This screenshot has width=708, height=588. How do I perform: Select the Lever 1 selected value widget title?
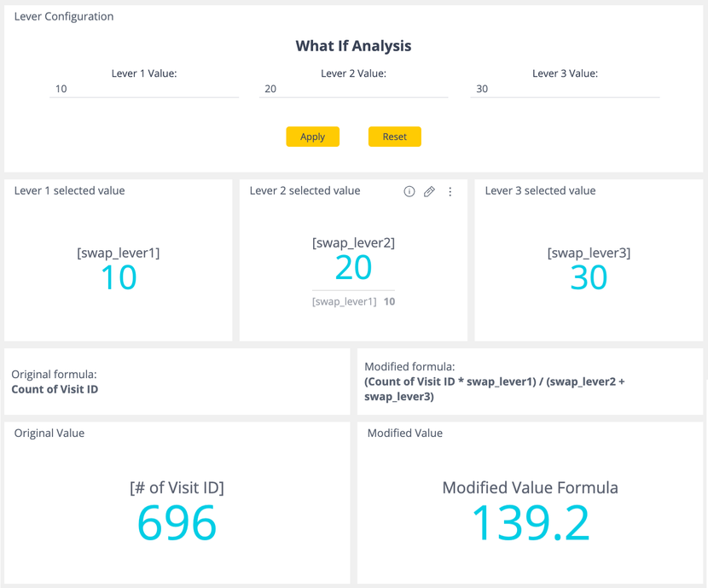[x=69, y=190]
